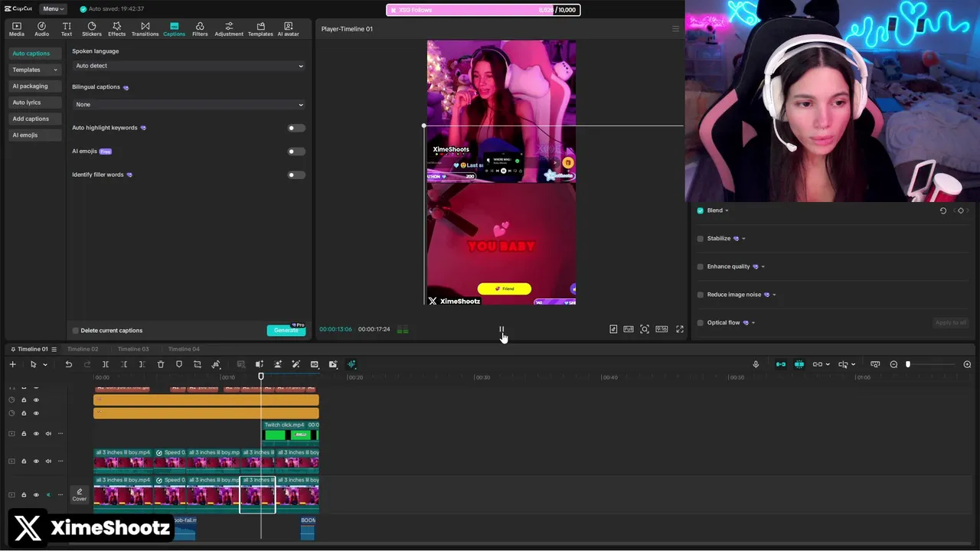The height and width of the screenshot is (551, 980).
Task: Open Add captions in sidebar
Action: pos(34,119)
